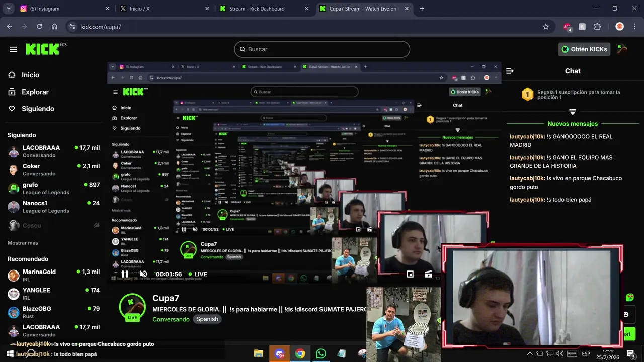The image size is (644, 362).
Task: Bookmark this page with the star icon
Action: point(546,27)
